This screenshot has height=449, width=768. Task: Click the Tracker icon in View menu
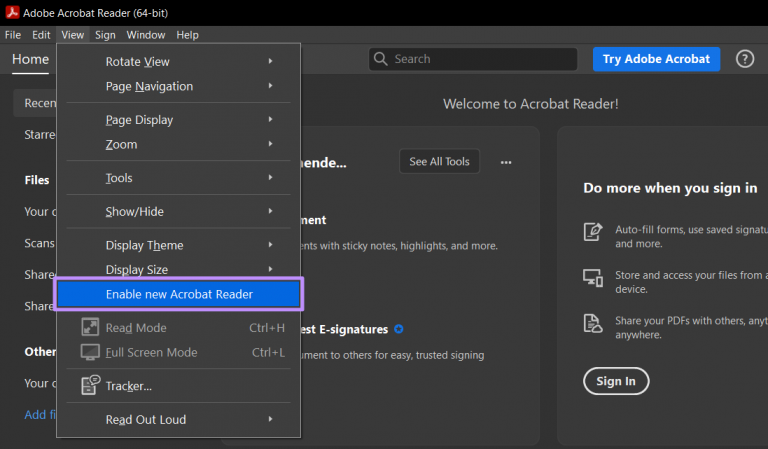(x=91, y=385)
